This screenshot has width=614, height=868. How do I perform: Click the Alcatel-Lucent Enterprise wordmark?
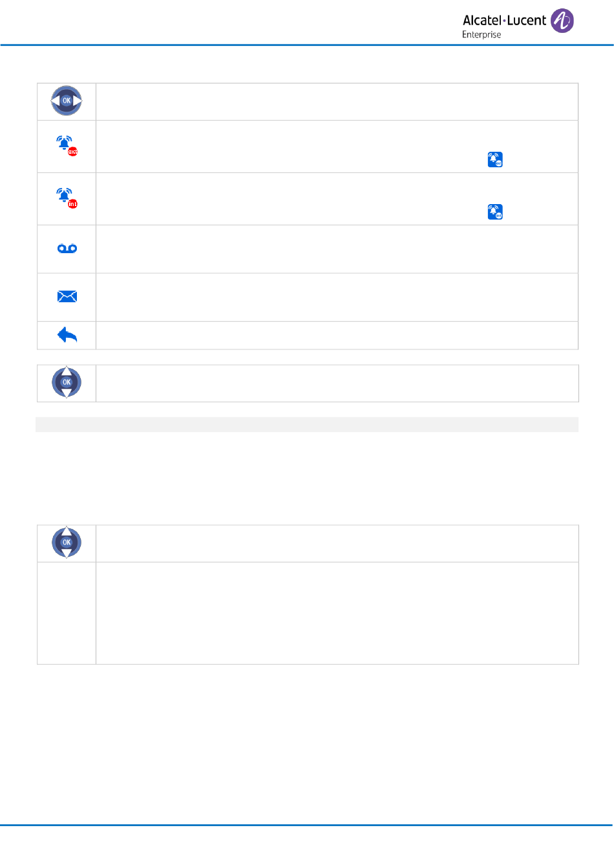pyautogui.click(x=504, y=26)
